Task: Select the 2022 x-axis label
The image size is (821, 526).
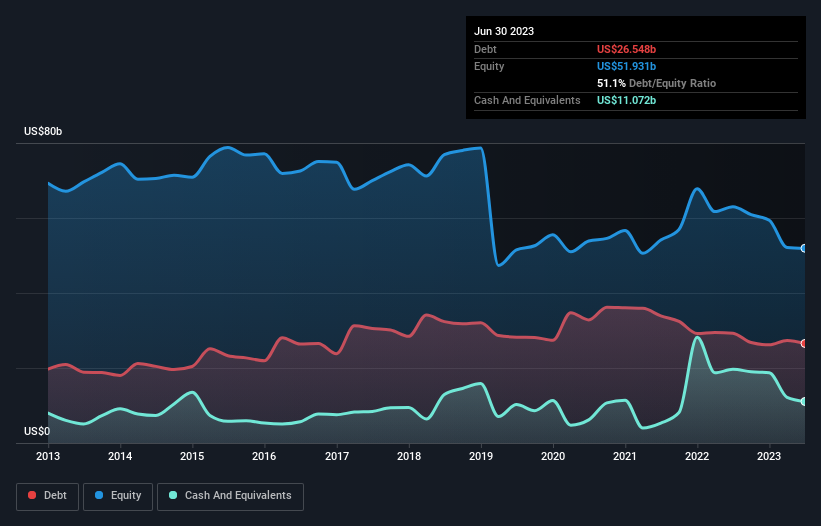Action: click(x=697, y=456)
